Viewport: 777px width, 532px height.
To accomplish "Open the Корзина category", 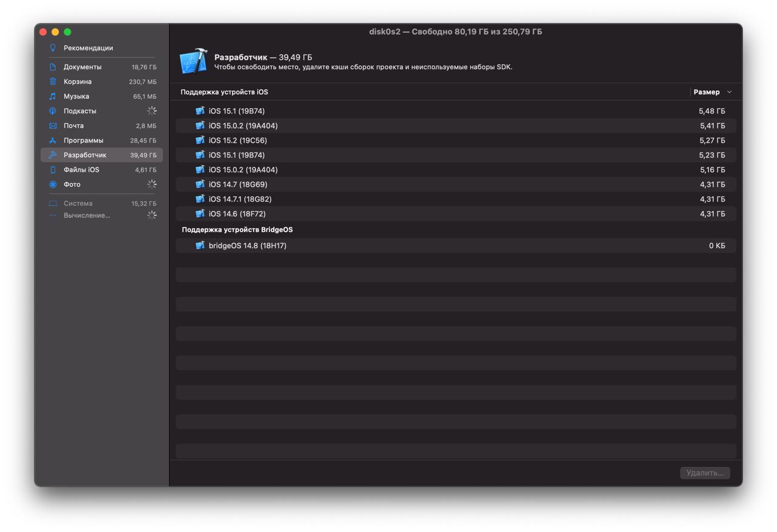I will click(x=101, y=81).
